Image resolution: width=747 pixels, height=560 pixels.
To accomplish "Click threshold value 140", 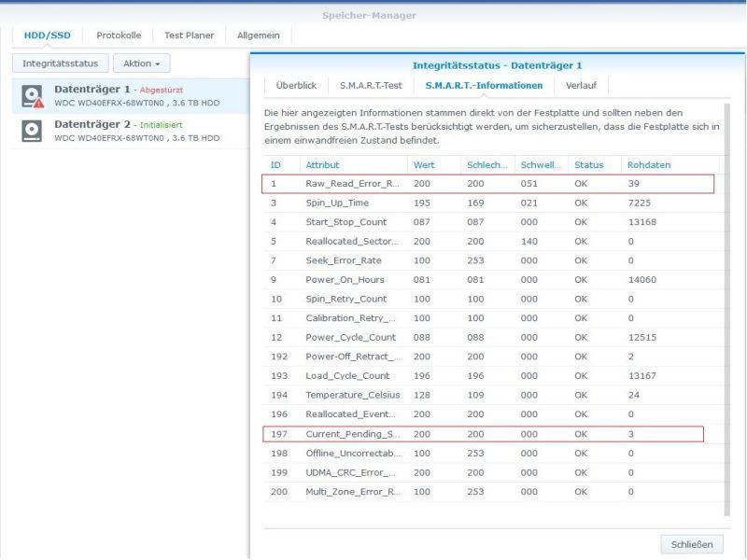I will [x=529, y=242].
